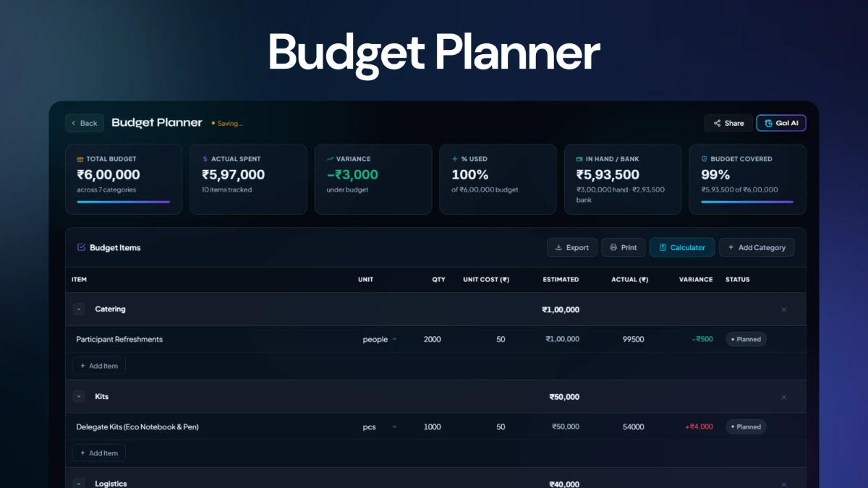Print the budget items table
The width and height of the screenshot is (868, 488).
click(x=623, y=247)
